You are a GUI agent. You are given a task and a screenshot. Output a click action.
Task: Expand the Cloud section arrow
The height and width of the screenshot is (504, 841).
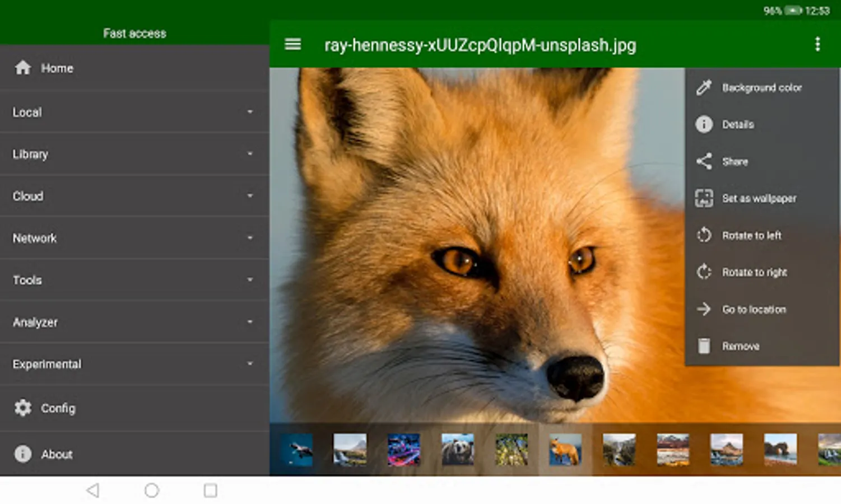(x=250, y=196)
